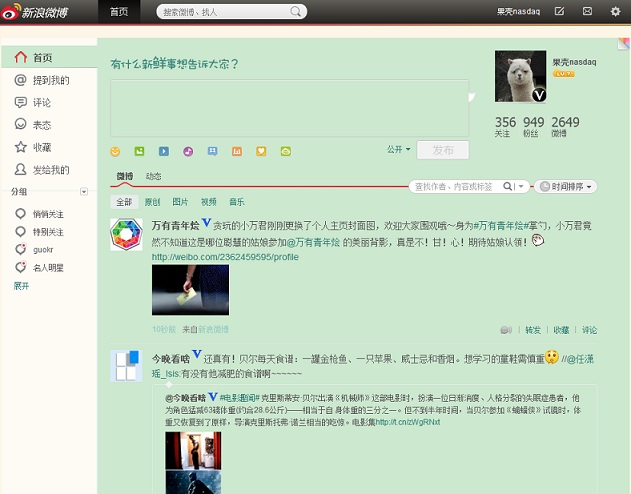Open settings gear in top bar

pos(615,11)
